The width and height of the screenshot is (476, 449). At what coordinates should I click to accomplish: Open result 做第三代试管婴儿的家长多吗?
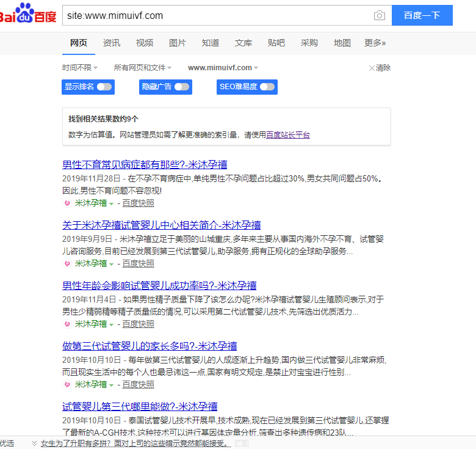click(150, 346)
